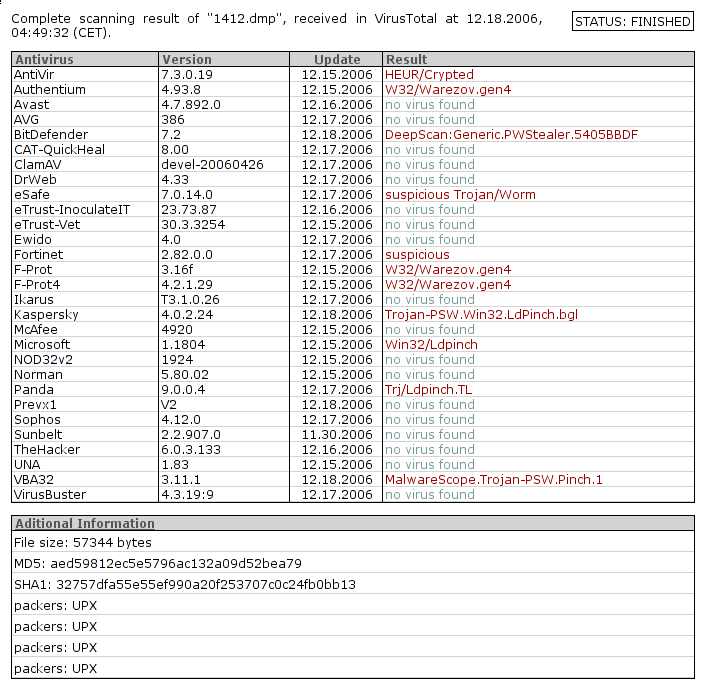Click the Prevx1 row name

(x=35, y=405)
